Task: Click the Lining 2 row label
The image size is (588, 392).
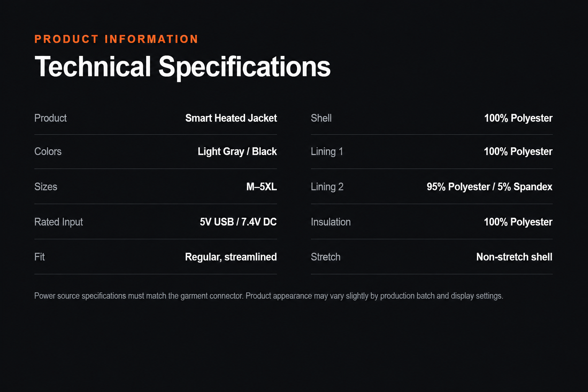Action: 327,187
